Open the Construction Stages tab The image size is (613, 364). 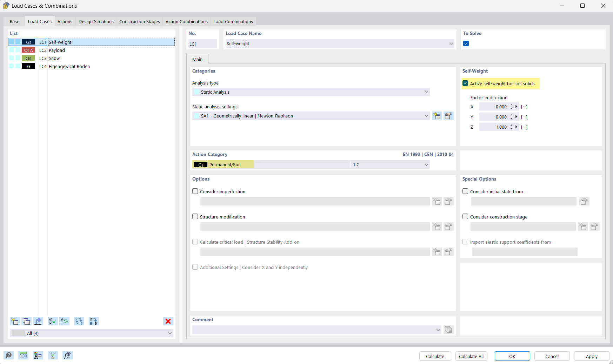coord(140,21)
